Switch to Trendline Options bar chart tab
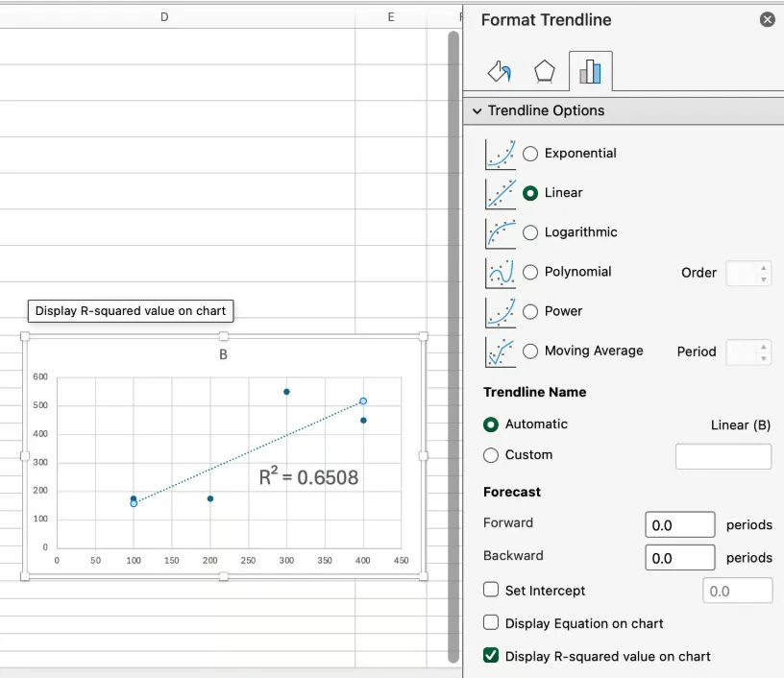 [x=590, y=71]
